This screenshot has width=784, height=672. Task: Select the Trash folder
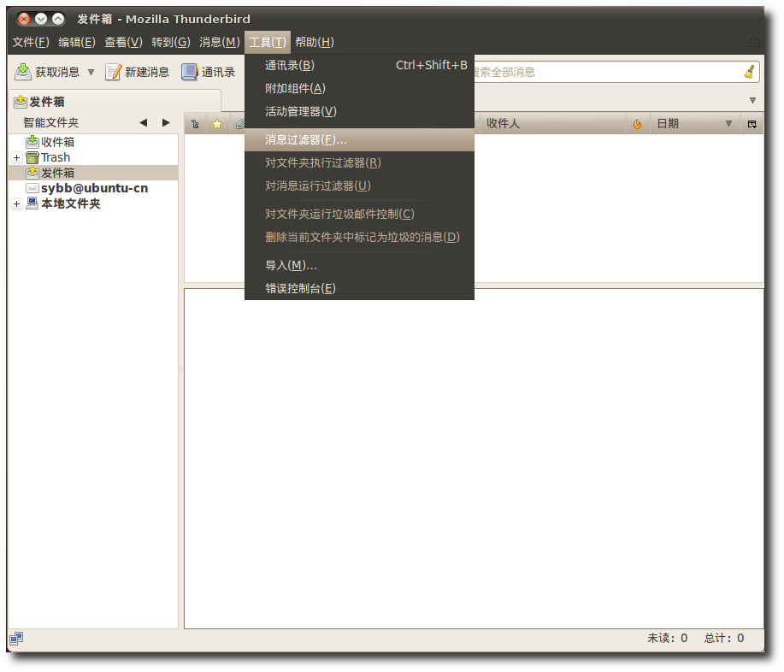click(55, 158)
